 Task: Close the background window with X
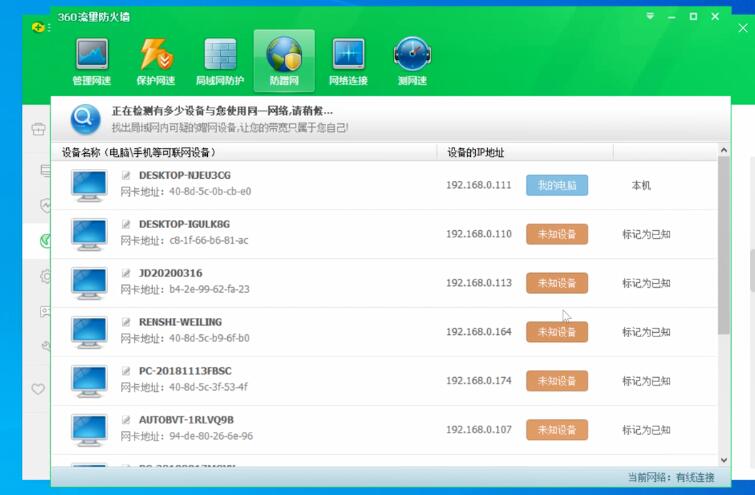743,28
